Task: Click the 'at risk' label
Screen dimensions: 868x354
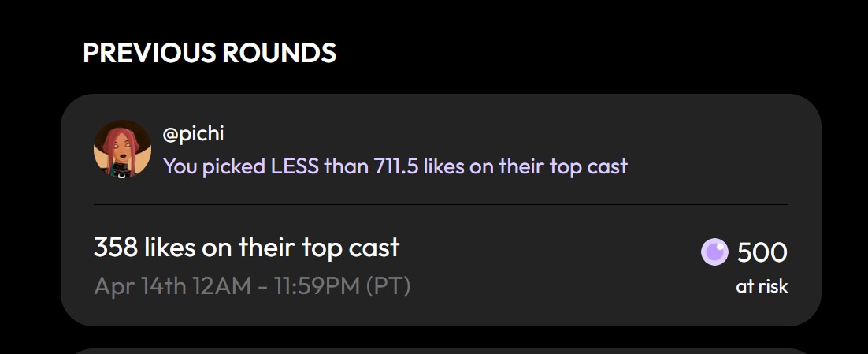Action: point(762,286)
